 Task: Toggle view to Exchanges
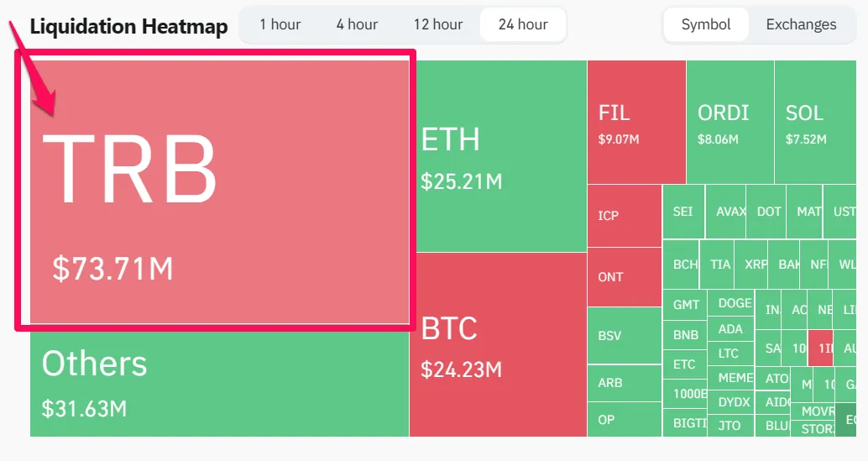[801, 24]
